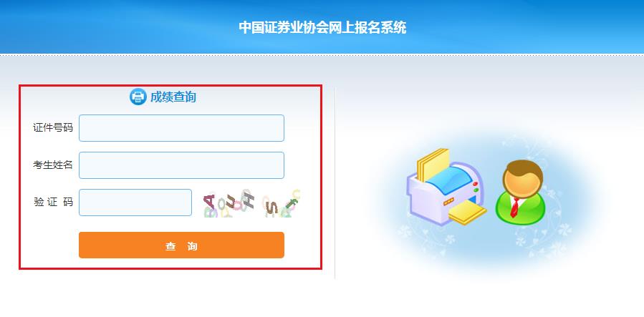Click the 证件号码 field label
644x317 pixels.
pos(53,128)
